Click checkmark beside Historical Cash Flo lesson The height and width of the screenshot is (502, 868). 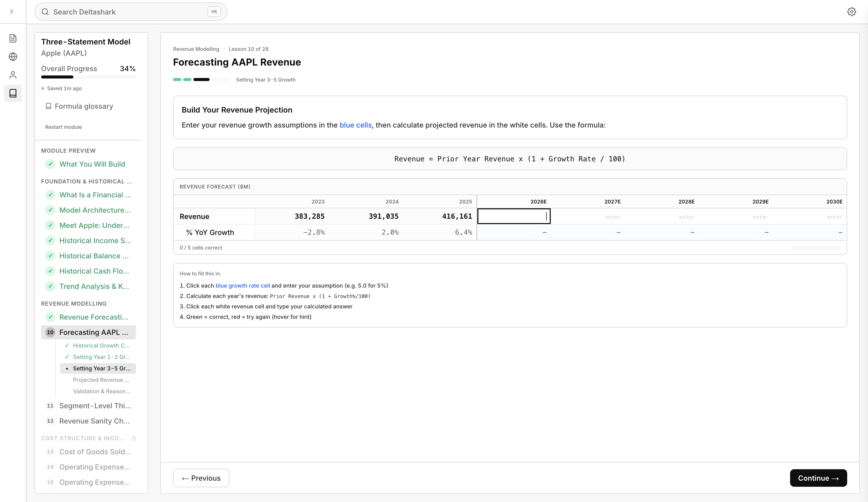50,271
